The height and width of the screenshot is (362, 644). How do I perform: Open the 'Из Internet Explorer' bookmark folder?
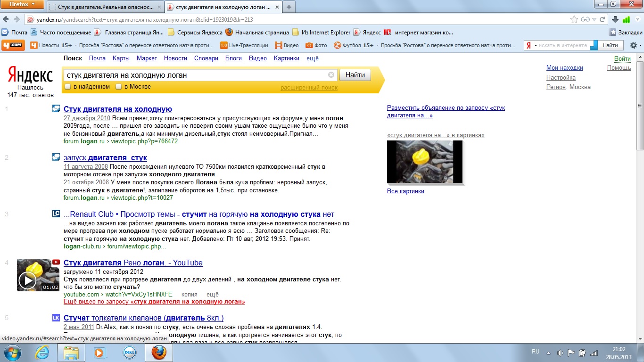(322, 33)
